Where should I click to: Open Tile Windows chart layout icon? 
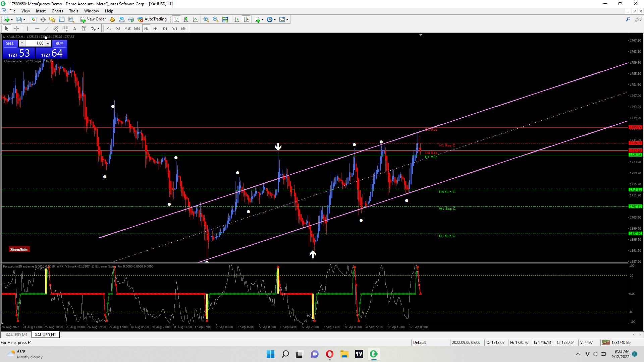point(225,19)
